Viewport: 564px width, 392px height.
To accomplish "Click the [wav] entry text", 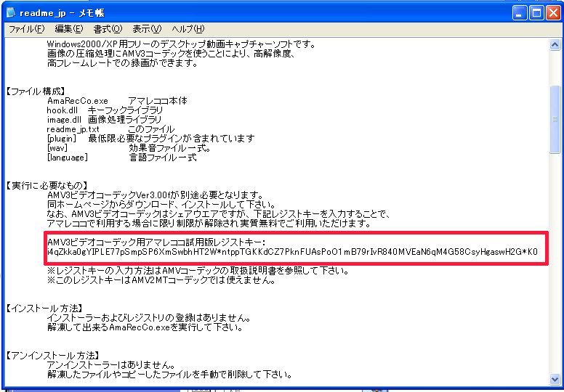I will click(57, 148).
